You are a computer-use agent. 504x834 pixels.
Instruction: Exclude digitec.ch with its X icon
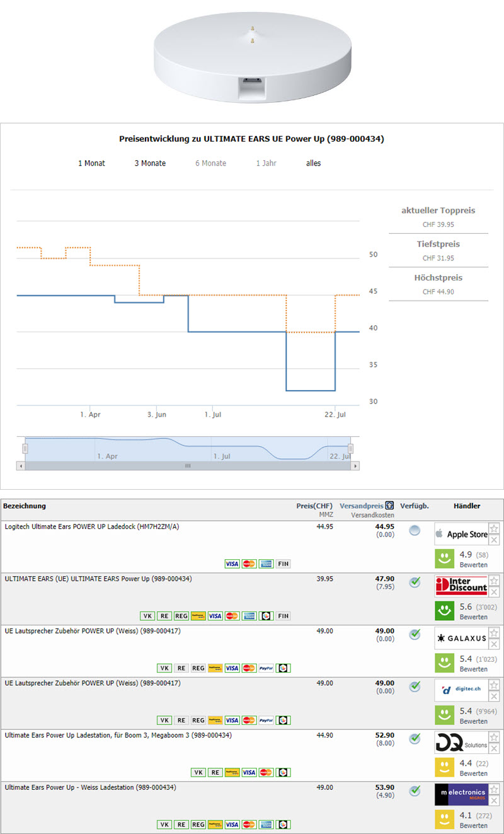495,697
